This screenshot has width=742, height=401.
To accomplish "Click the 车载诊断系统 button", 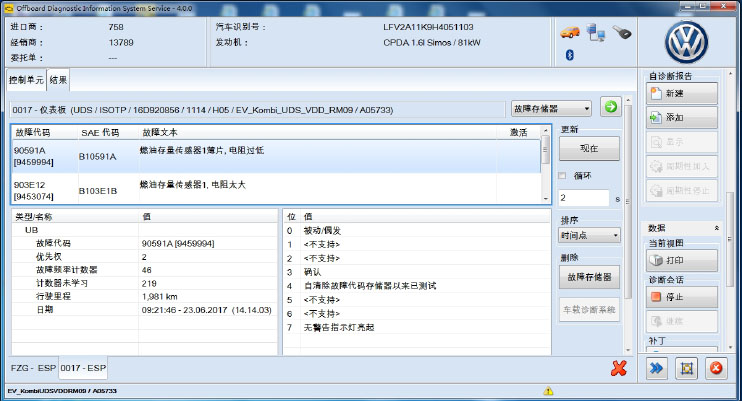I will point(589,310).
